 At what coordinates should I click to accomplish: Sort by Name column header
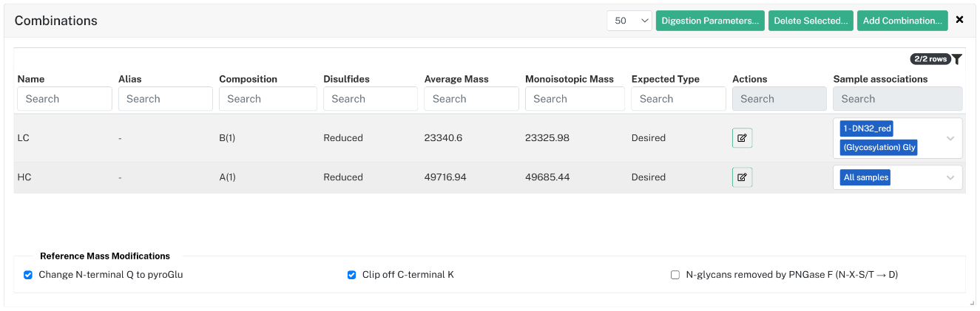coord(31,79)
